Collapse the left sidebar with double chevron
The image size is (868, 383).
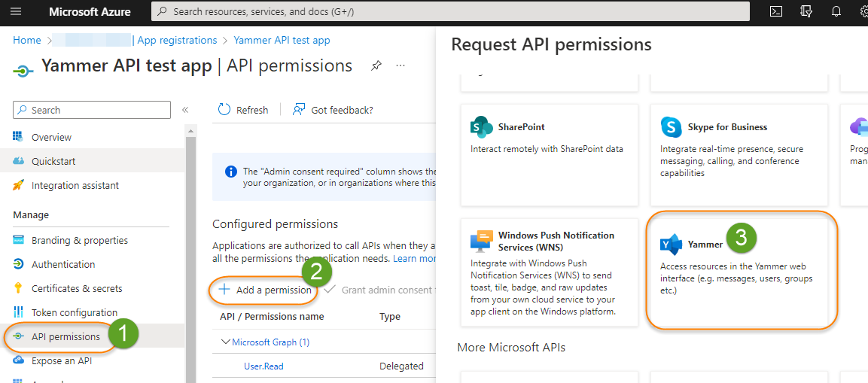(185, 110)
